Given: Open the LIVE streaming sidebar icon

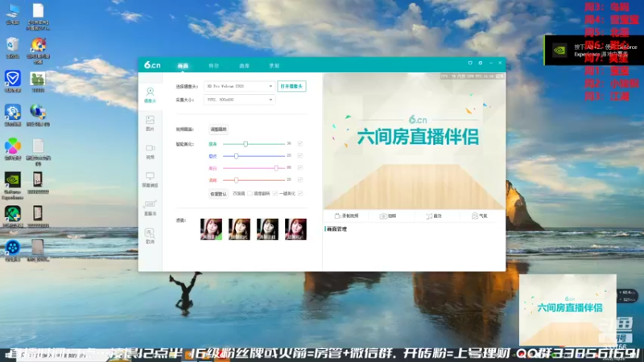Looking at the screenshot, I should click(x=150, y=208).
